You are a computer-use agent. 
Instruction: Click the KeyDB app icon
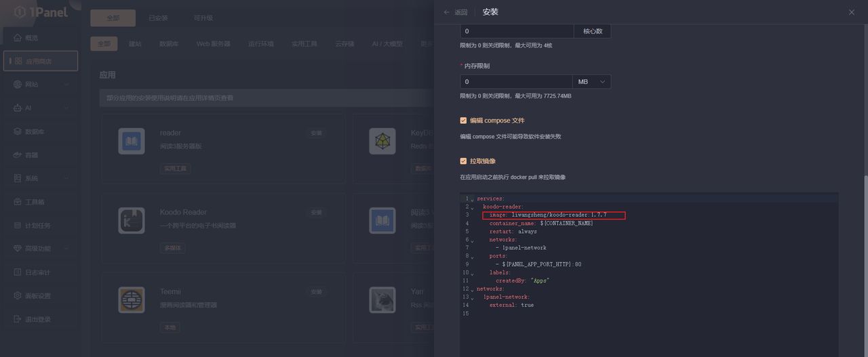click(382, 141)
